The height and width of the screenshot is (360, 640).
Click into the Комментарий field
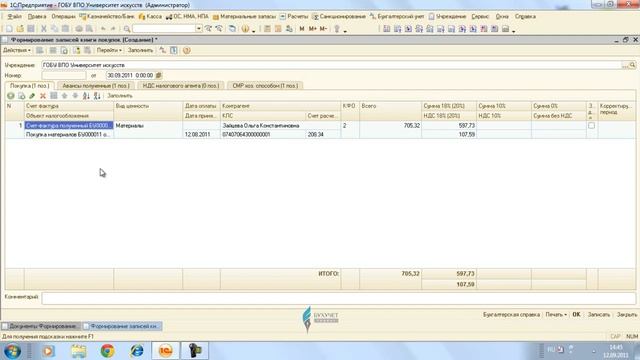(338, 298)
